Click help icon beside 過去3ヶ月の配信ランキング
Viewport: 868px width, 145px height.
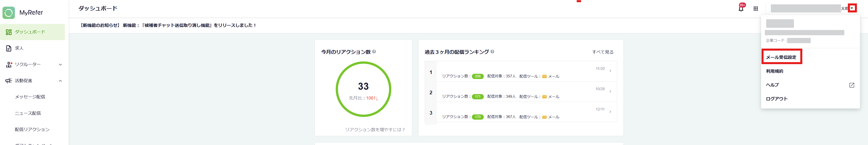pos(492,52)
